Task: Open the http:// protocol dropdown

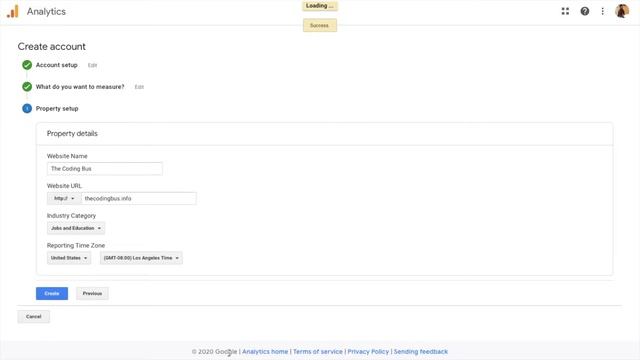Action: [64, 198]
